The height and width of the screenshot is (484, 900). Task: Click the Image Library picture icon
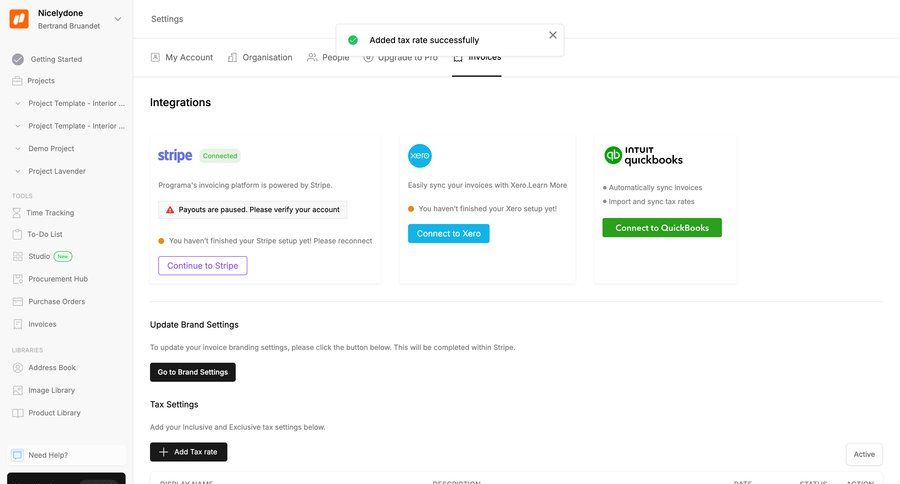18,390
